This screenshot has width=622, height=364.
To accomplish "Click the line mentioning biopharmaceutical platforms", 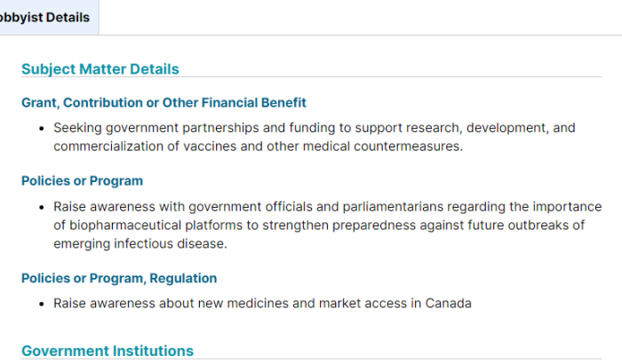I will 319,226.
